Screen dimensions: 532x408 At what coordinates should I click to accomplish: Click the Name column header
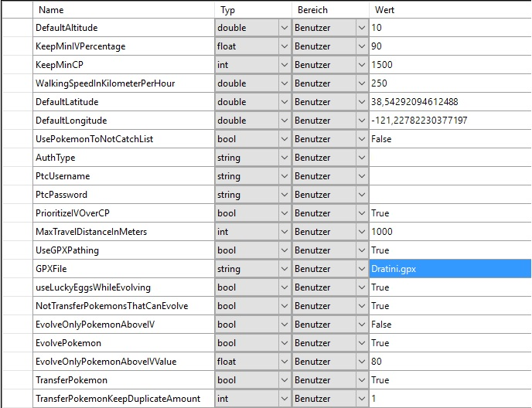124,10
